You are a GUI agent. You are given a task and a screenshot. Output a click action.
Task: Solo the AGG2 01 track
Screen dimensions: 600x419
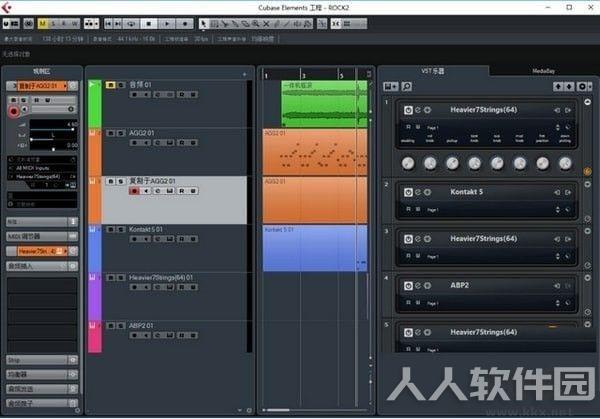point(121,133)
